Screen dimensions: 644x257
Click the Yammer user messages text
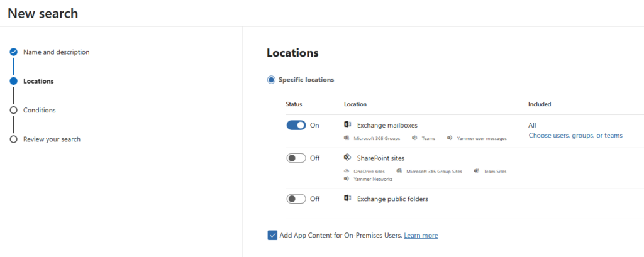(x=482, y=139)
